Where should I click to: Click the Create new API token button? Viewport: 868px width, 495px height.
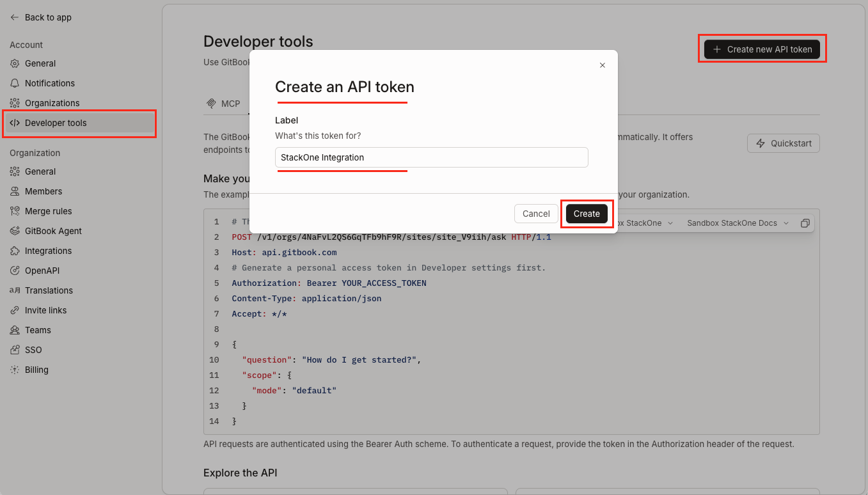(762, 49)
